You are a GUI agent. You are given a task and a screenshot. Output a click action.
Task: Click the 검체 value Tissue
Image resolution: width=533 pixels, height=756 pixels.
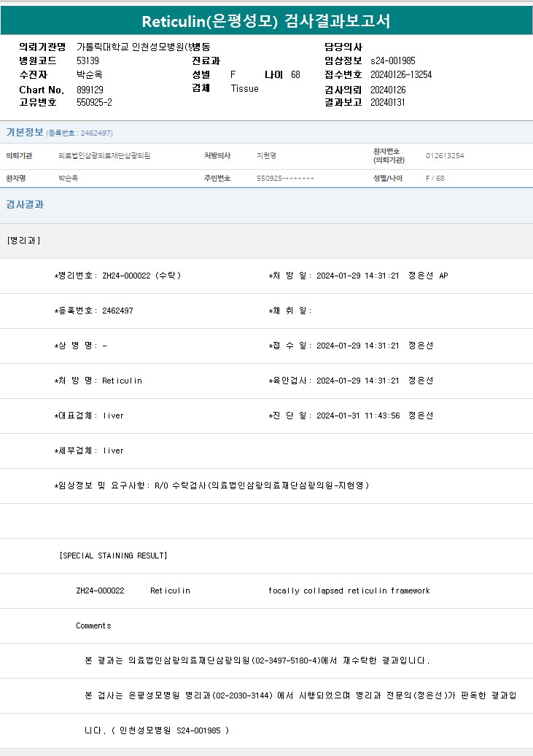(244, 89)
